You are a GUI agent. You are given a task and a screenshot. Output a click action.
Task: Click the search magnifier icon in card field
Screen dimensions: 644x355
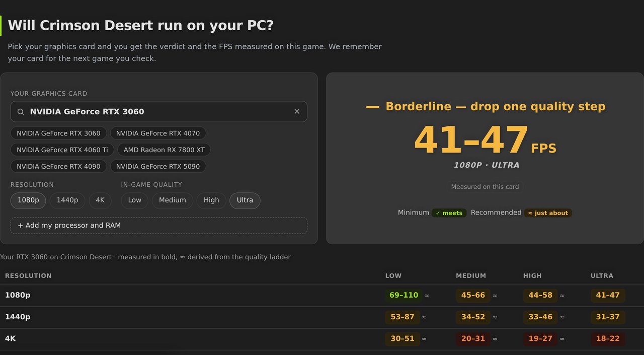coord(21,112)
